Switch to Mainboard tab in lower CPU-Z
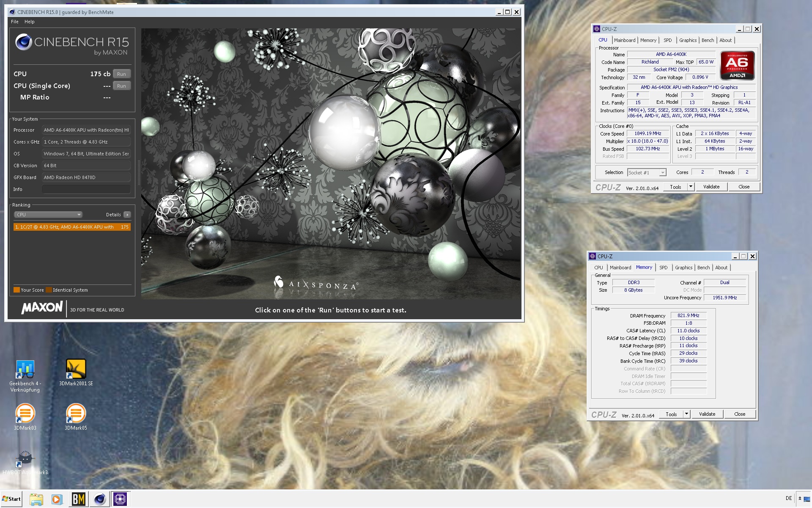Screen dimensions: 812x508 pos(620,268)
